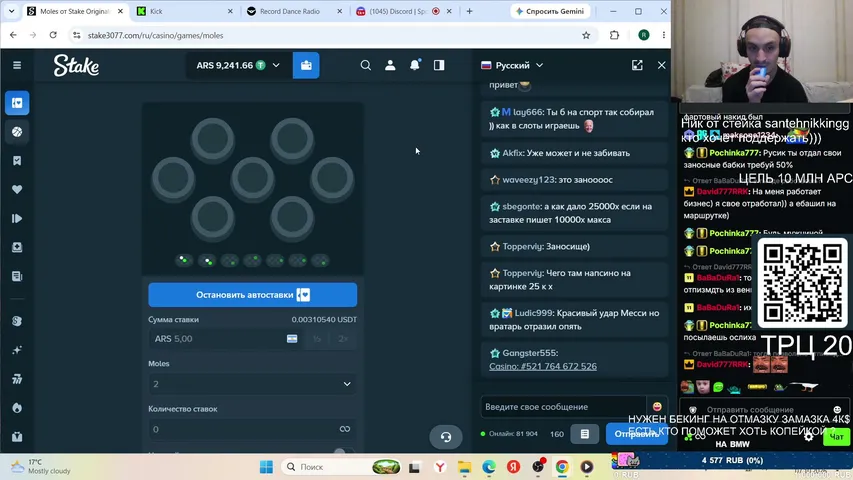Open a new Chrome tab with plus
This screenshot has height=480, width=853.
click(469, 11)
